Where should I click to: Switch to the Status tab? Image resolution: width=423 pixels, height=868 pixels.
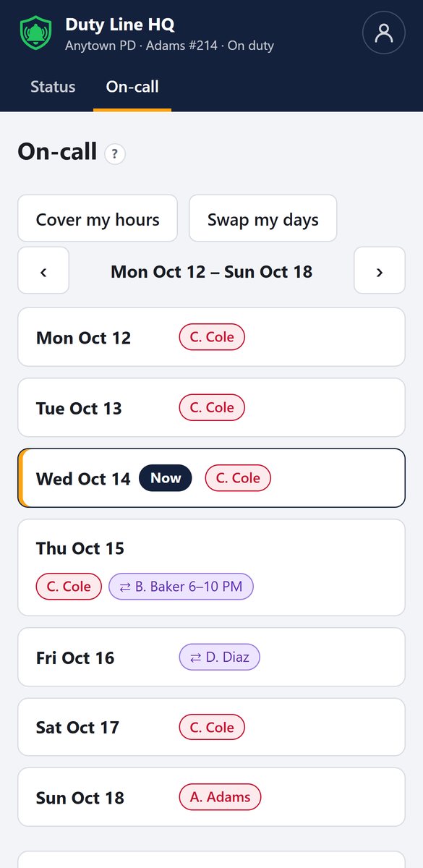tap(53, 87)
